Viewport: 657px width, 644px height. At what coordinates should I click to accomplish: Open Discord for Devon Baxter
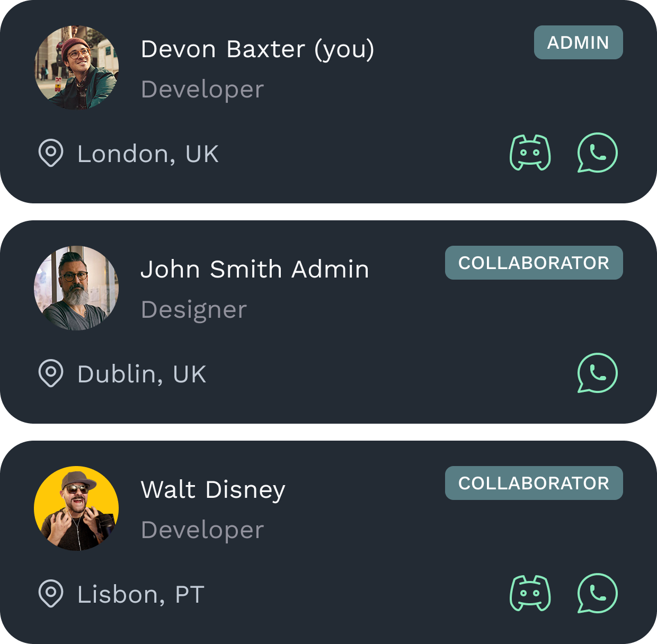(530, 153)
